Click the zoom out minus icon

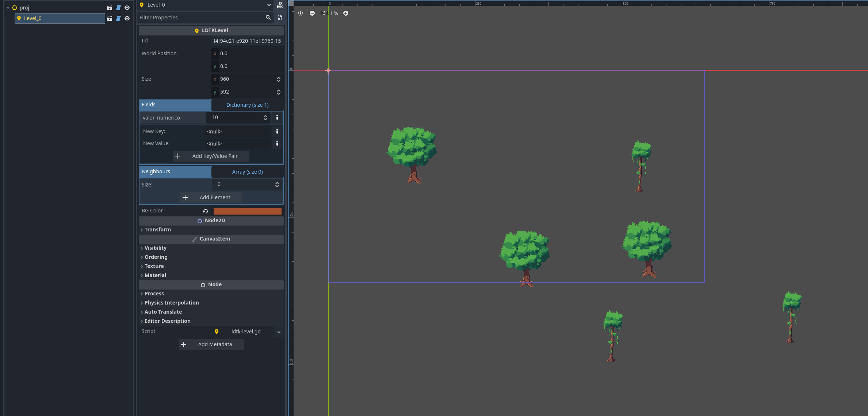[312, 13]
